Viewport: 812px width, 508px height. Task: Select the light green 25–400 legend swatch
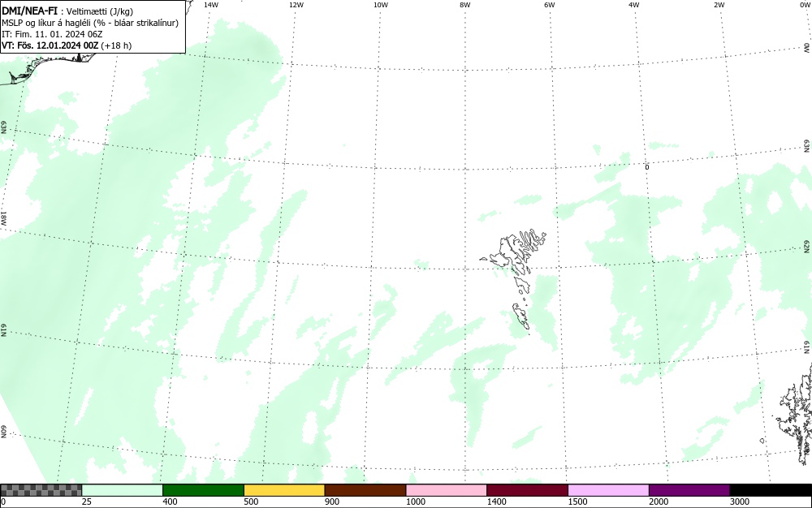[x=123, y=490]
